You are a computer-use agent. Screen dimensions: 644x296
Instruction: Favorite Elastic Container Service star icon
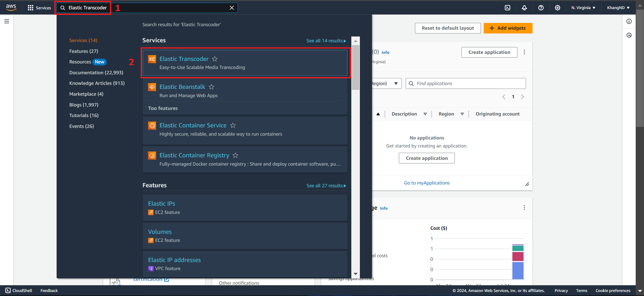[233, 125]
